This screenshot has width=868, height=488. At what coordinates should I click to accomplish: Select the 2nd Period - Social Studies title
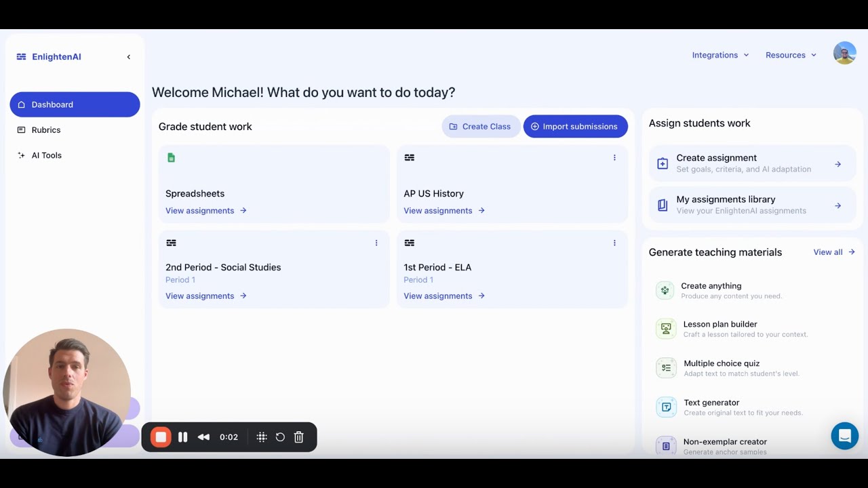pyautogui.click(x=223, y=268)
